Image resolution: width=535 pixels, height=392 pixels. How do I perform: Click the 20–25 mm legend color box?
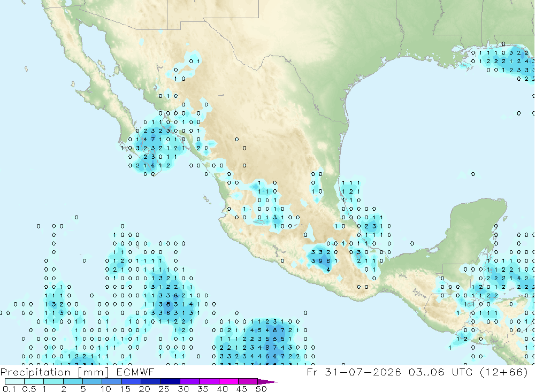151,381
